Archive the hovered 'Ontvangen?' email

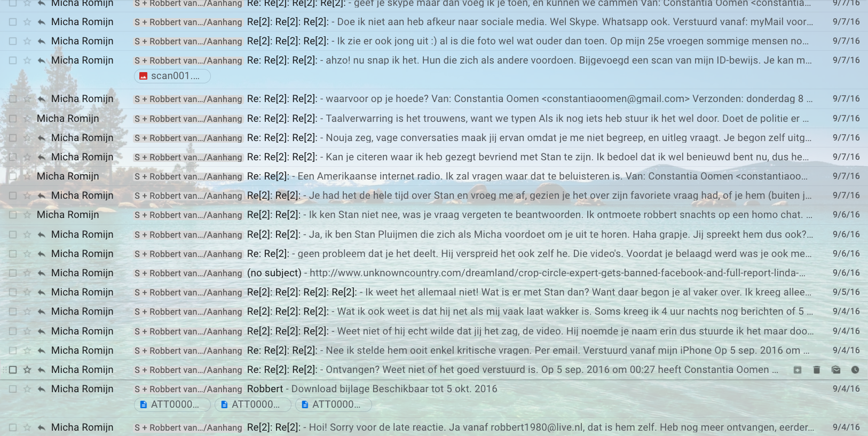(x=797, y=370)
